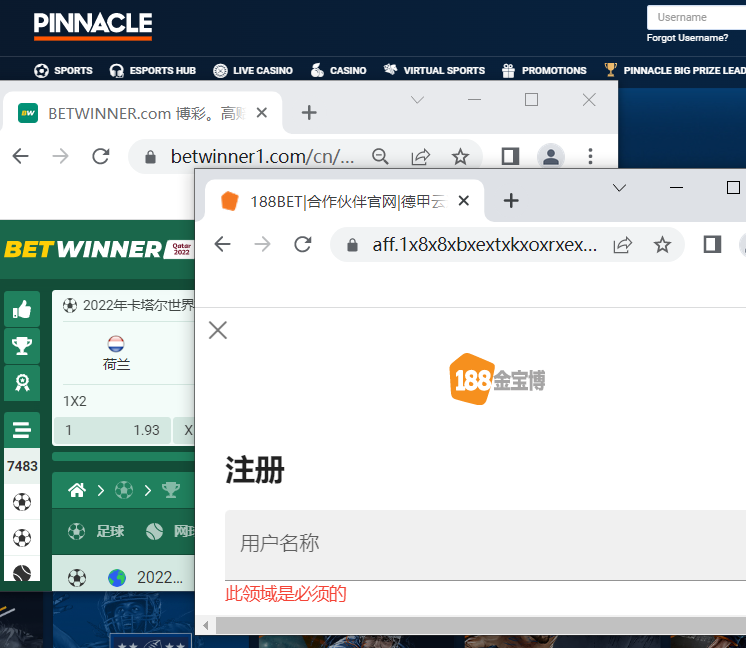746x648 pixels.
Task: Click the Forgot Username? link
Action: coord(687,38)
